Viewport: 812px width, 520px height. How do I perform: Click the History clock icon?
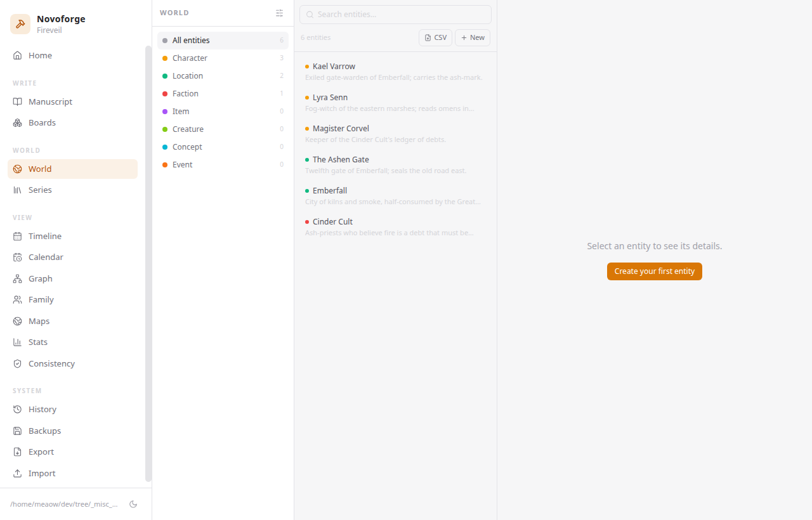[17, 410]
